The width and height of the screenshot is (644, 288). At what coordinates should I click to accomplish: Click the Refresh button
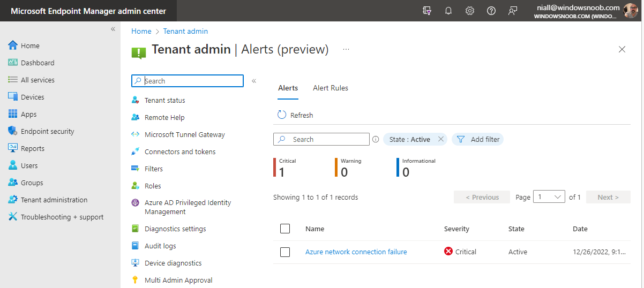tap(295, 115)
